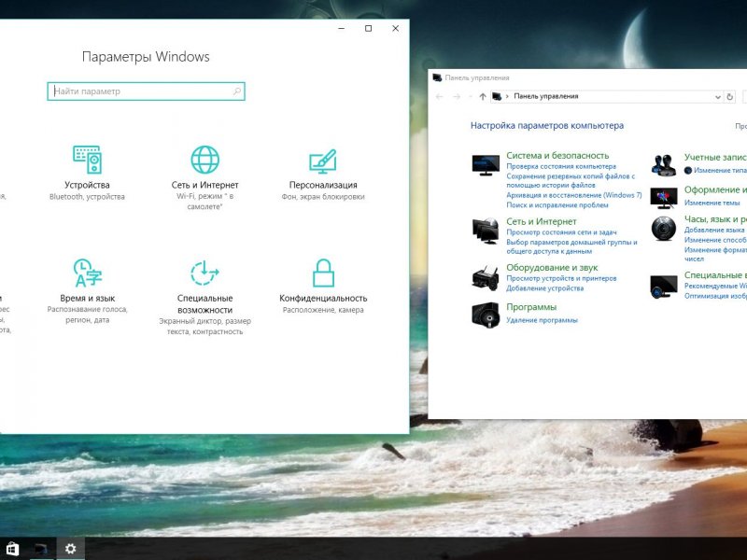
Task: Go back using Control Panel back arrow
Action: (x=439, y=97)
